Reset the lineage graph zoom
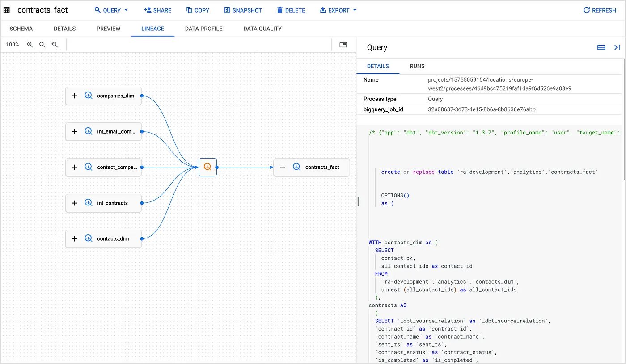The width and height of the screenshot is (626, 364). click(x=55, y=44)
